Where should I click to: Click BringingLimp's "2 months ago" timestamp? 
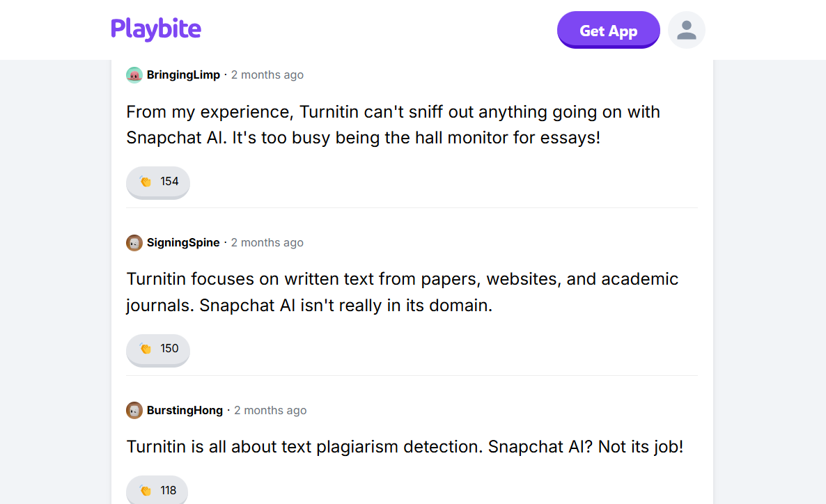coord(267,75)
